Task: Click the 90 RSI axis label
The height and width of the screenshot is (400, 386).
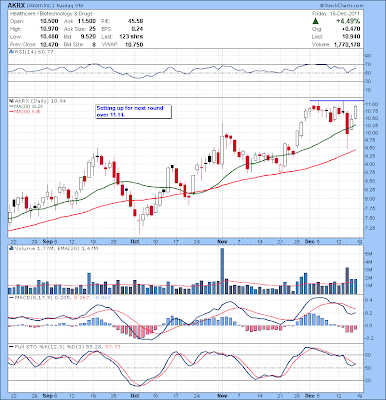Action: pos(368,56)
